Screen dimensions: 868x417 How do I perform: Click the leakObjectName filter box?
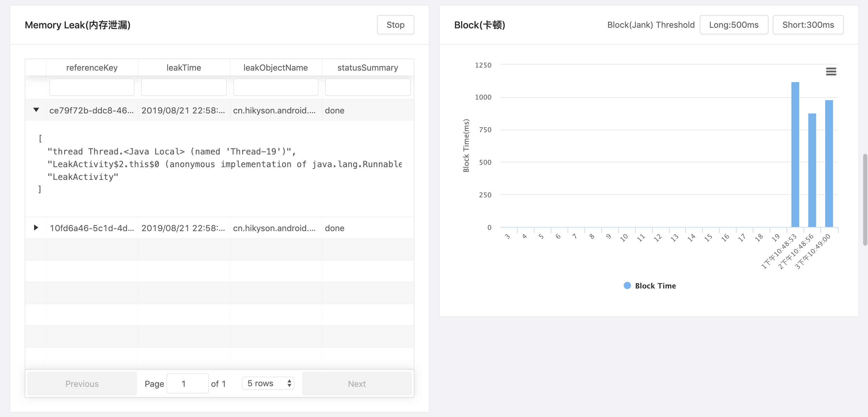(x=276, y=87)
